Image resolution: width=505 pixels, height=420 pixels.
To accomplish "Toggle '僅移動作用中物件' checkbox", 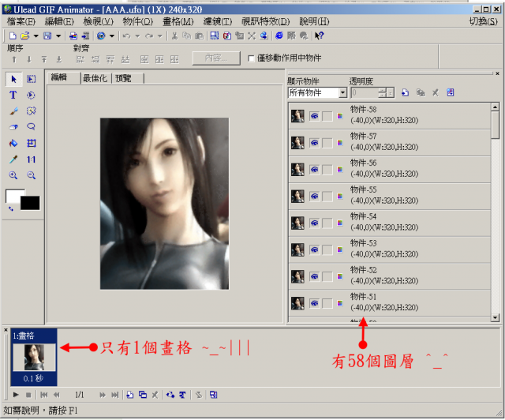I will point(251,58).
